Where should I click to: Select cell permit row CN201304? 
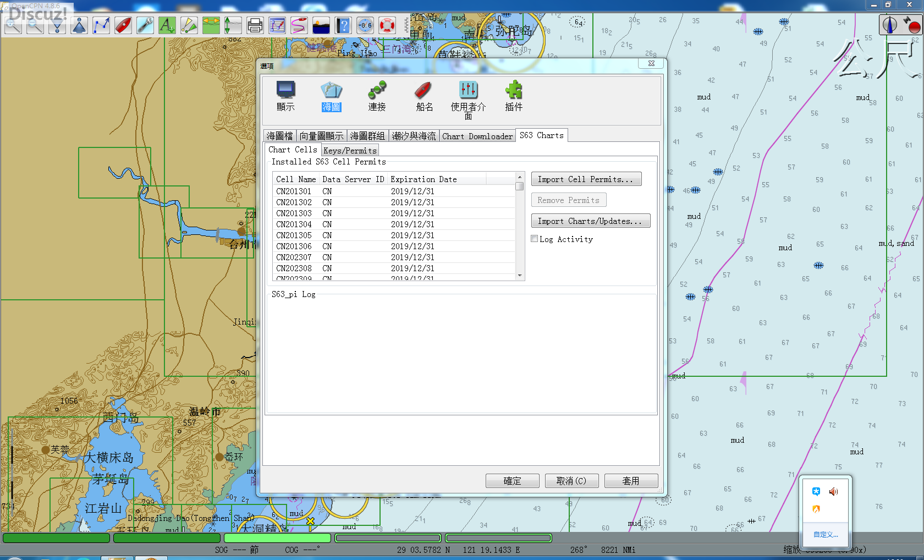[394, 224]
